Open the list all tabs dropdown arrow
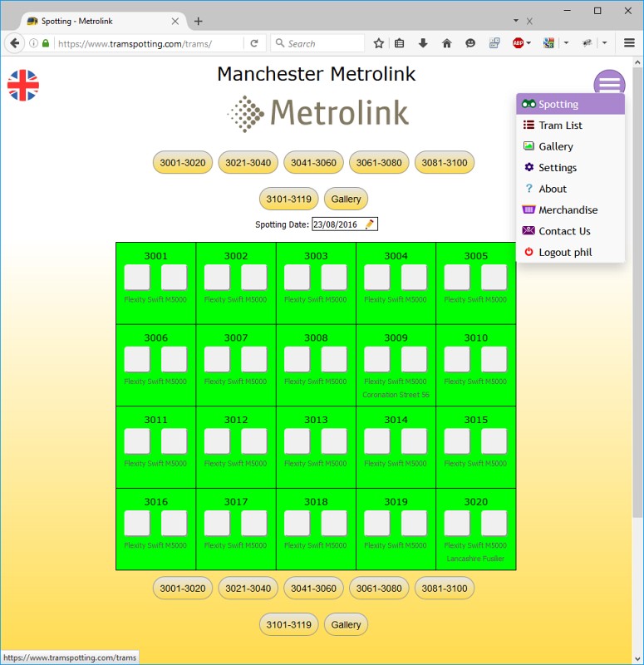This screenshot has height=665, width=644. (516, 20)
